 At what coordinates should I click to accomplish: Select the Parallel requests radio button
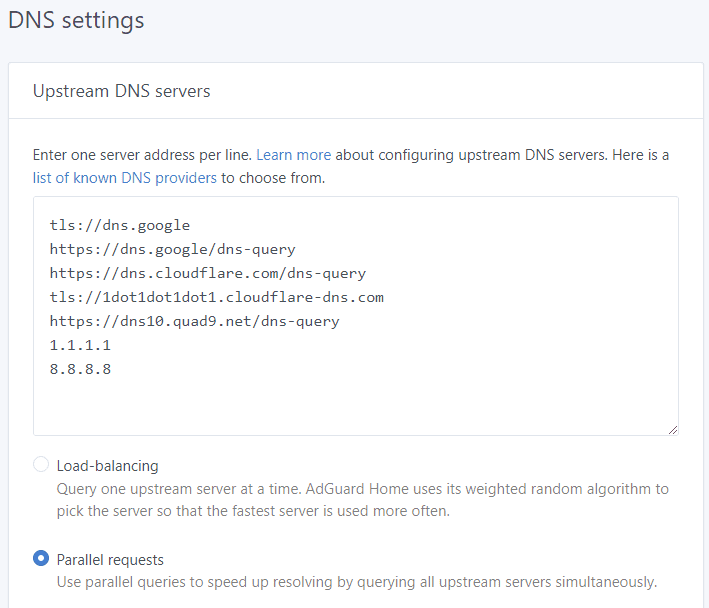tap(41, 558)
